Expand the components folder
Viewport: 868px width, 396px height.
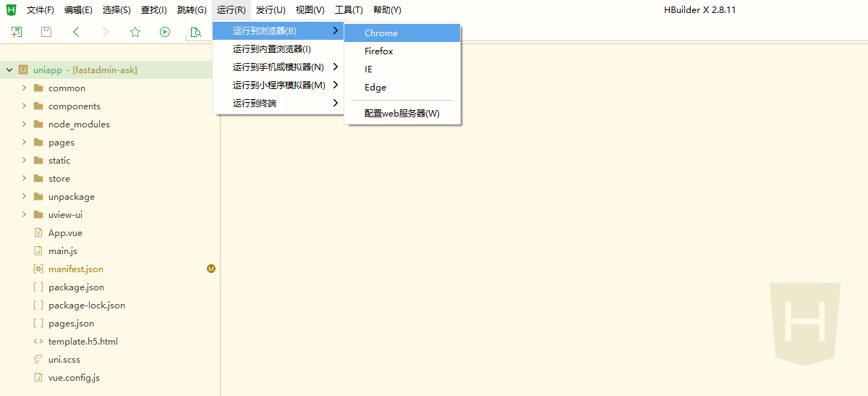click(x=24, y=106)
